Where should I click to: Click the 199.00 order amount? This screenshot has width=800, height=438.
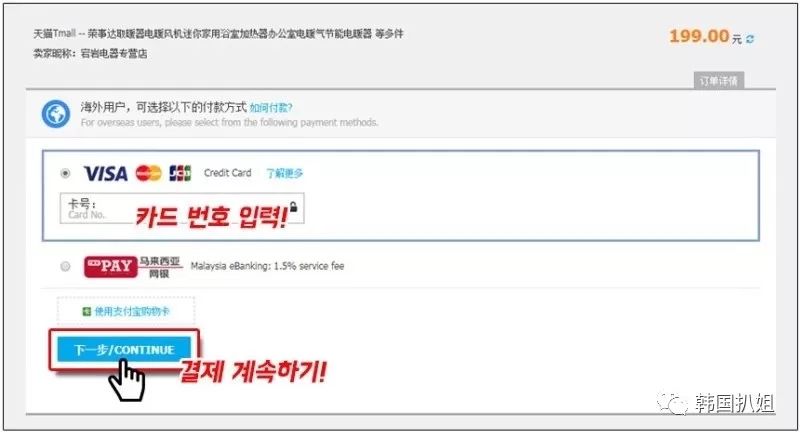click(699, 36)
